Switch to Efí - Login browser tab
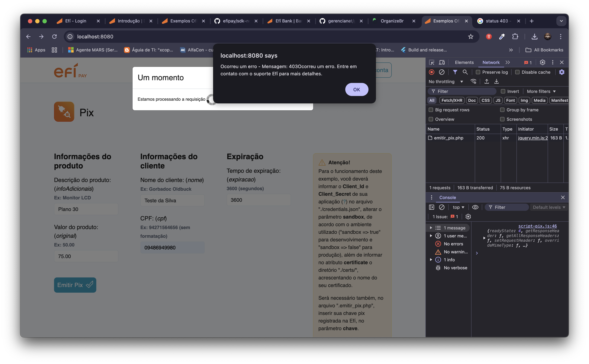 (x=76, y=21)
